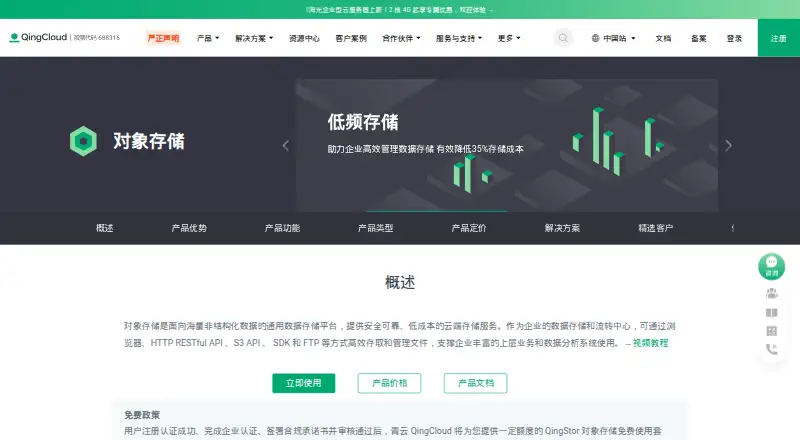Click the 立即使用 button
Viewport: 800px width, 440px height.
pos(304,383)
